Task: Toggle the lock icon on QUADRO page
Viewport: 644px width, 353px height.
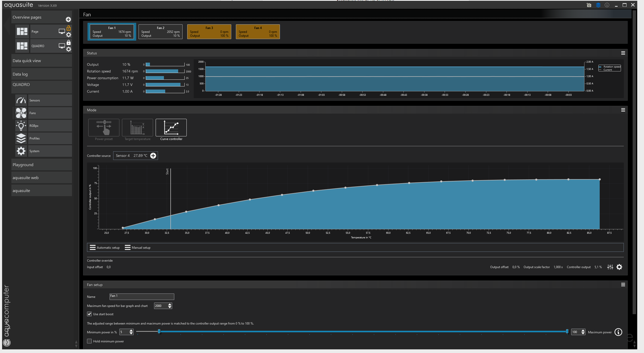Action: 69,42
